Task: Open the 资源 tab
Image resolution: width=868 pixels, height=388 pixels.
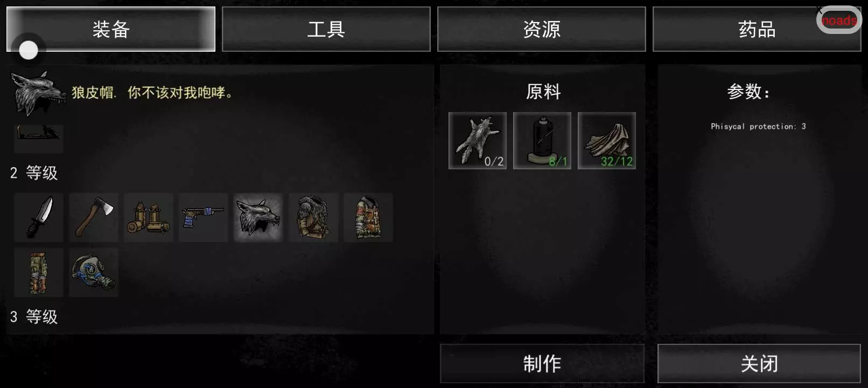Action: tap(542, 29)
